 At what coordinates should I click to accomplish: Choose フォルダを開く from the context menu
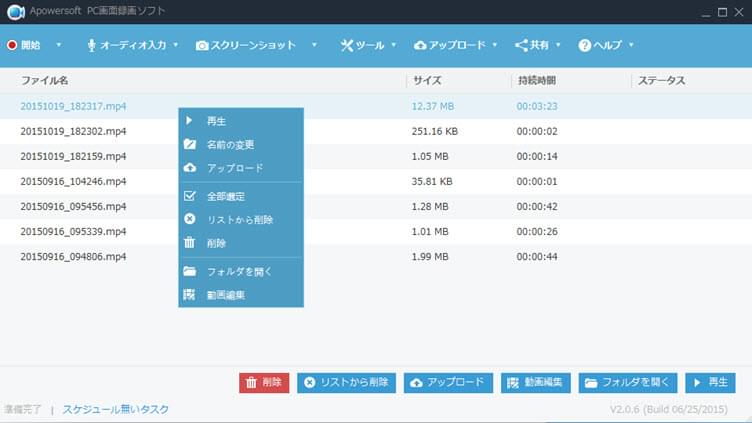click(241, 271)
